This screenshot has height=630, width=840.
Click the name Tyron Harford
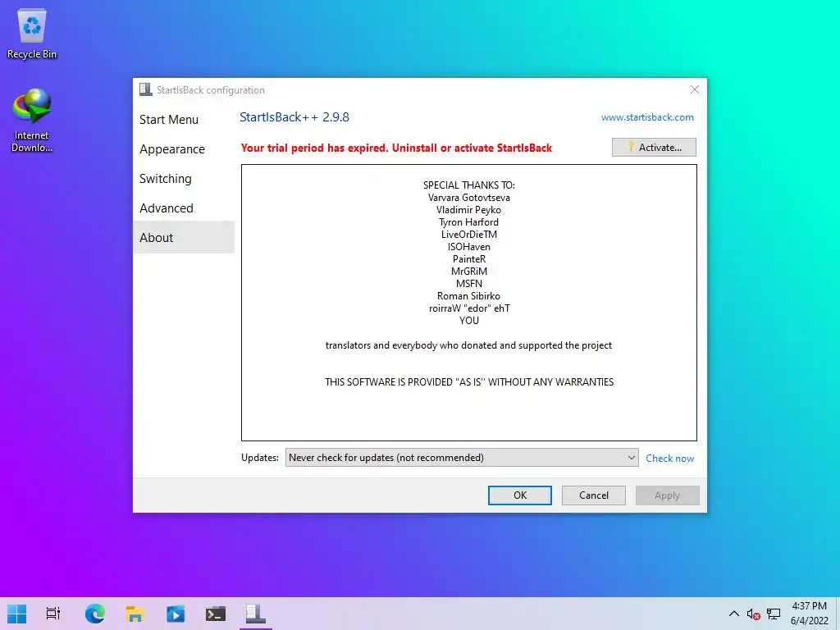468,222
